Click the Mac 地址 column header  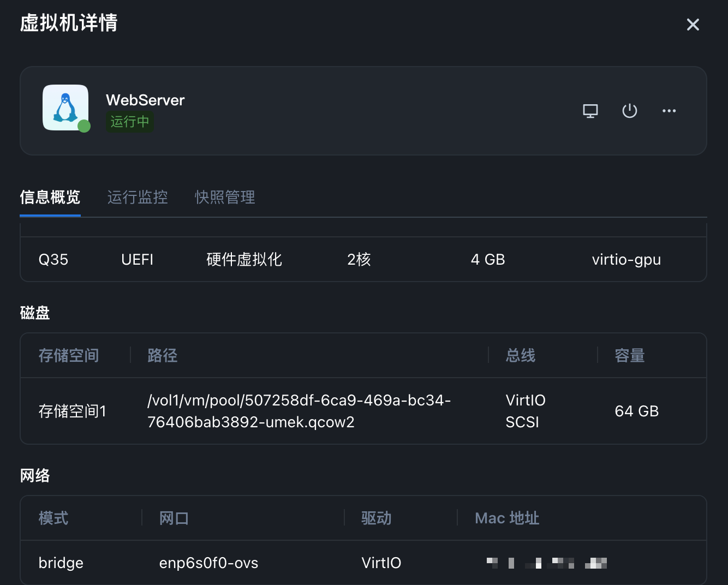[x=507, y=518]
